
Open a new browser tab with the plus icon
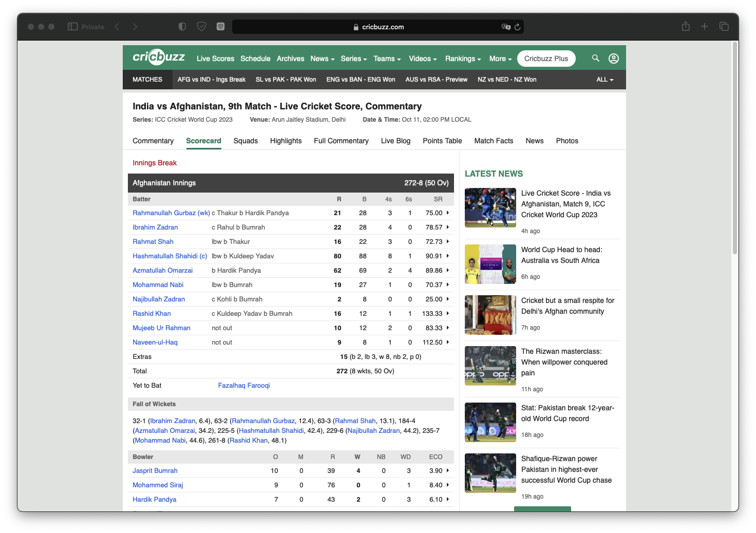[x=705, y=26]
